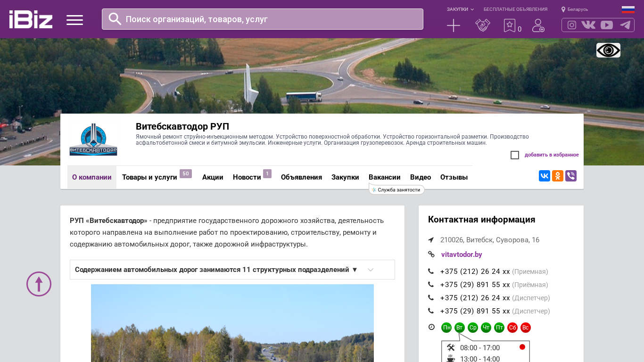Click the scroll-to-top arrow button
Viewport: 644px width, 362px height.
pos(39,284)
